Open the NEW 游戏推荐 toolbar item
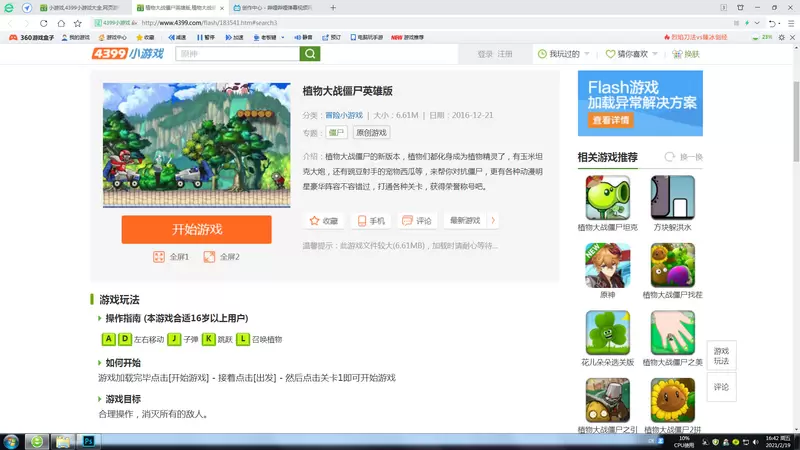The image size is (800, 450). coord(407,37)
